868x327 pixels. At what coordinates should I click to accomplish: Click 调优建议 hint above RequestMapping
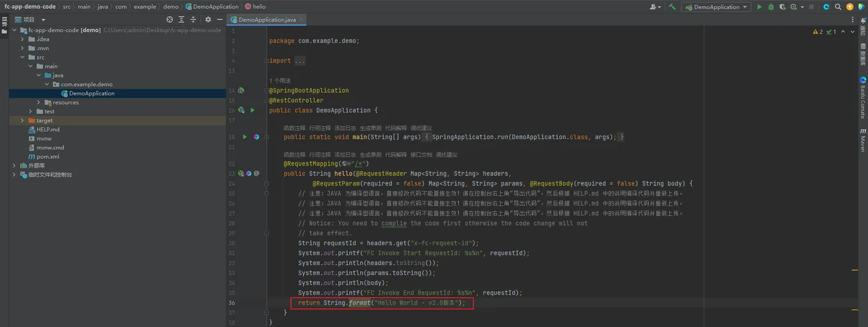446,155
